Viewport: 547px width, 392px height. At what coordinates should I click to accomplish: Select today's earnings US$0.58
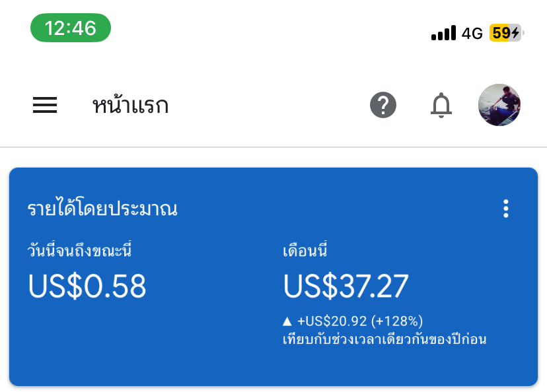tap(87, 286)
